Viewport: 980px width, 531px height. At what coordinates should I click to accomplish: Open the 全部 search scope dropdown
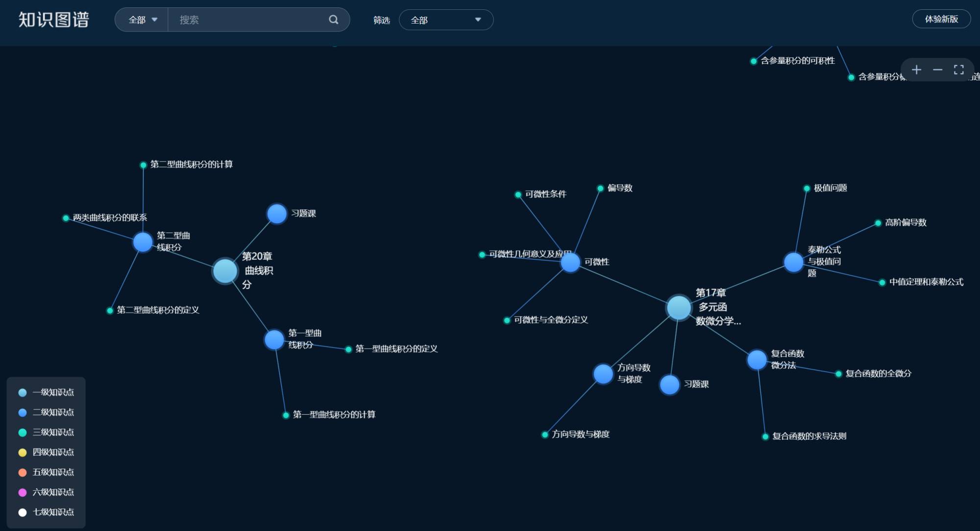[142, 20]
